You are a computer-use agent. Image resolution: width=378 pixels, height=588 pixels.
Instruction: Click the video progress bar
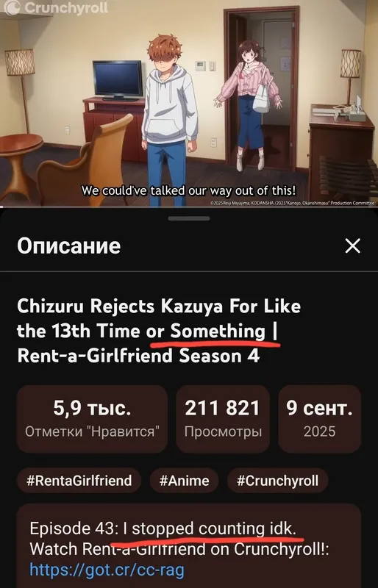click(x=189, y=207)
